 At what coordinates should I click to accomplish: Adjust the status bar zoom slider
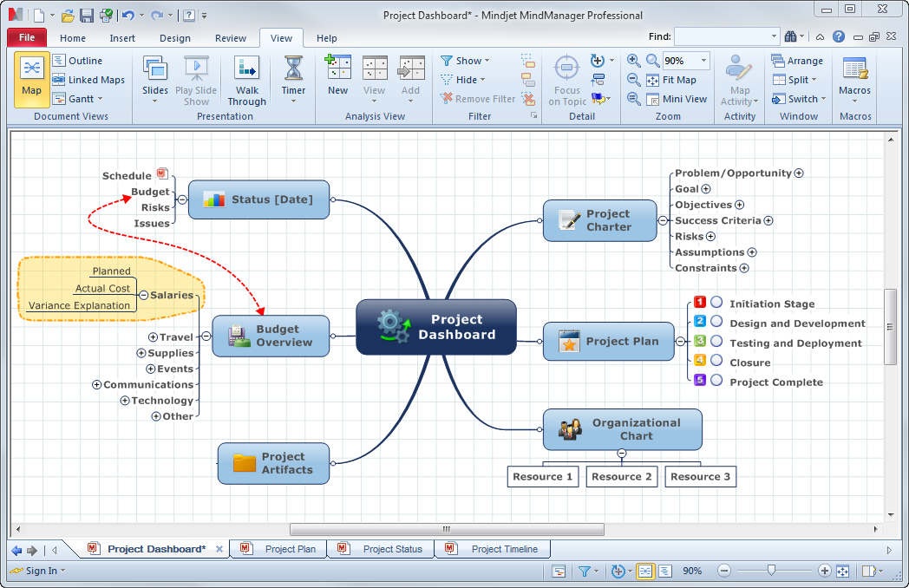click(x=771, y=571)
